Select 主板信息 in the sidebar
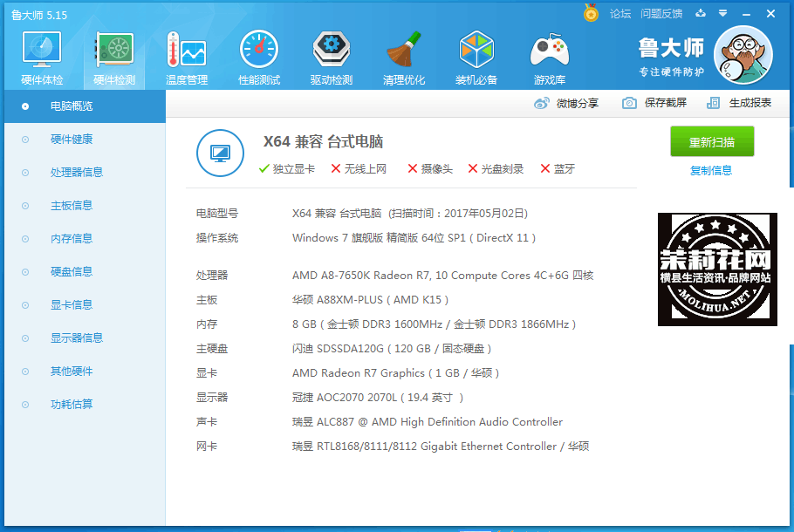This screenshot has height=532, width=794. (86, 206)
